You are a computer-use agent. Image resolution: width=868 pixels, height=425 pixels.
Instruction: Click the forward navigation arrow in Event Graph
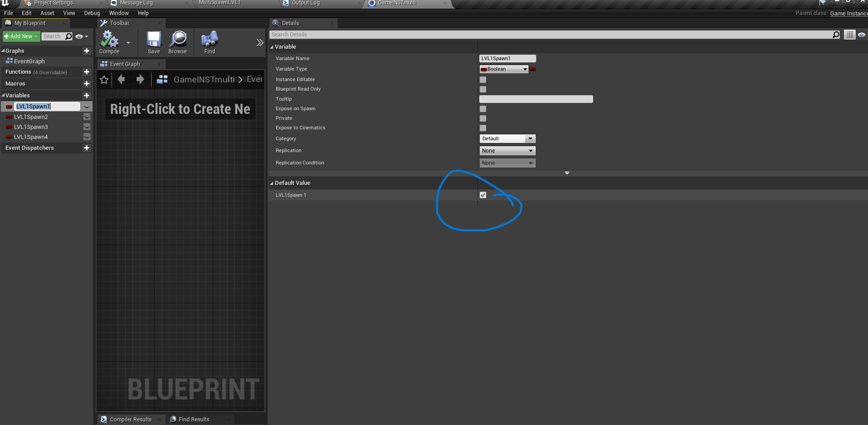pos(140,79)
